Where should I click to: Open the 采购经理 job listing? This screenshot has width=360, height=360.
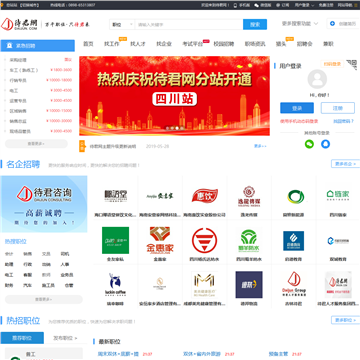[18, 60]
